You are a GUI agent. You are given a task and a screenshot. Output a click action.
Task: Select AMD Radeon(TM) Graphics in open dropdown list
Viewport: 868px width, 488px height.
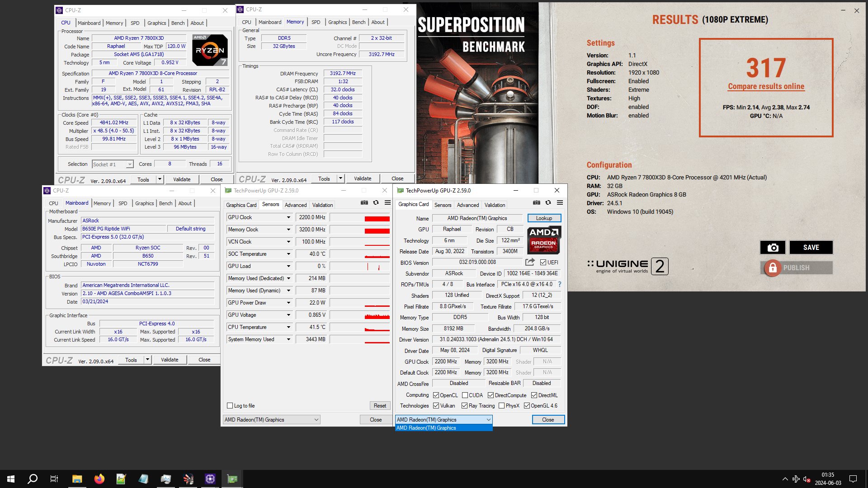click(444, 428)
